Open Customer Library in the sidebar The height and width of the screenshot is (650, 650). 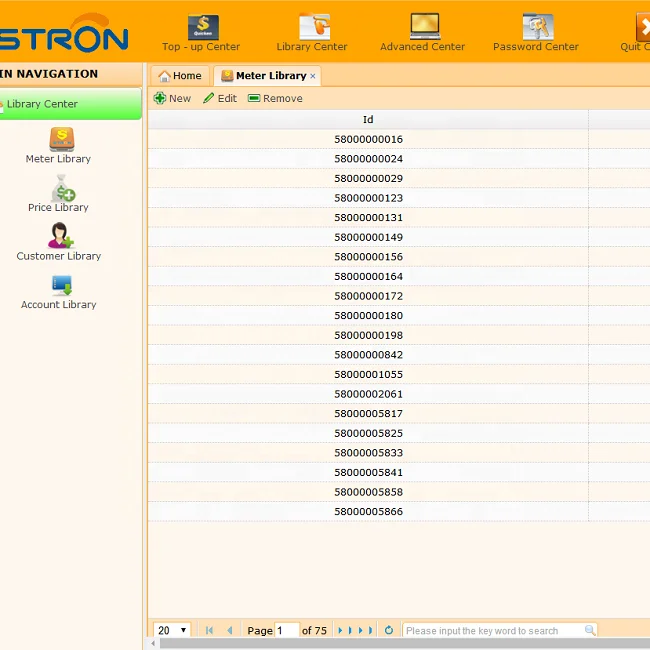[59, 241]
